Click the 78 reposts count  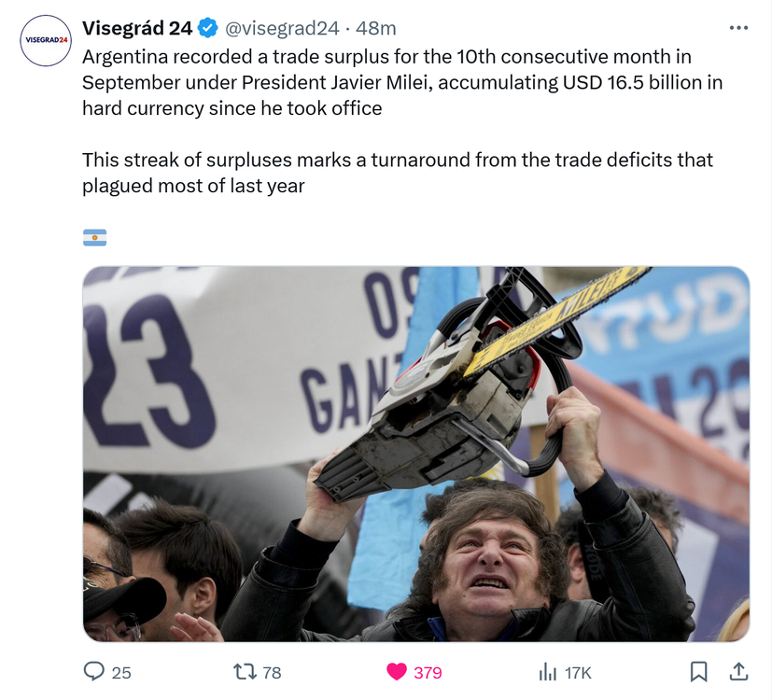click(272, 672)
